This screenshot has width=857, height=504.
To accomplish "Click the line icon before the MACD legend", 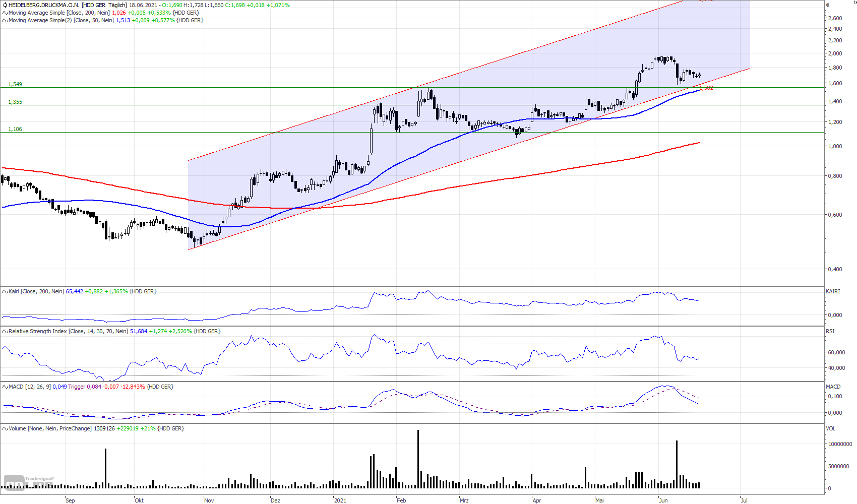I will (x=5, y=387).
